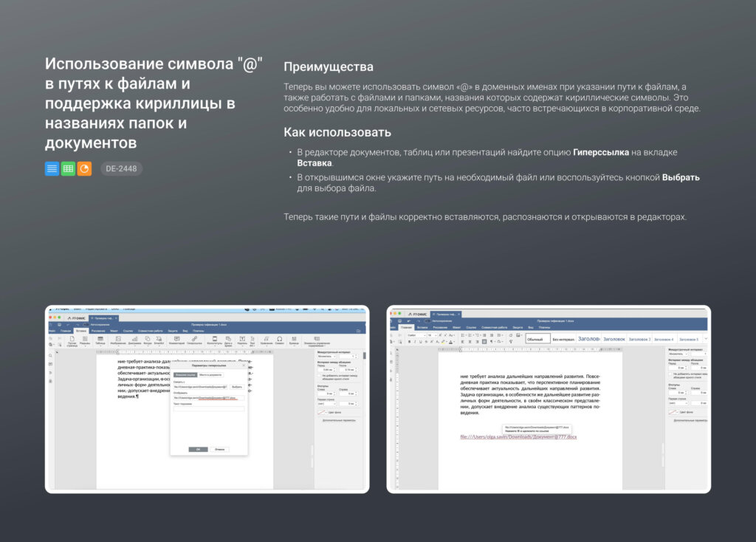Viewport: 756px width, 542px height.
Task: Click the blue document editor icon
Action: click(x=52, y=168)
